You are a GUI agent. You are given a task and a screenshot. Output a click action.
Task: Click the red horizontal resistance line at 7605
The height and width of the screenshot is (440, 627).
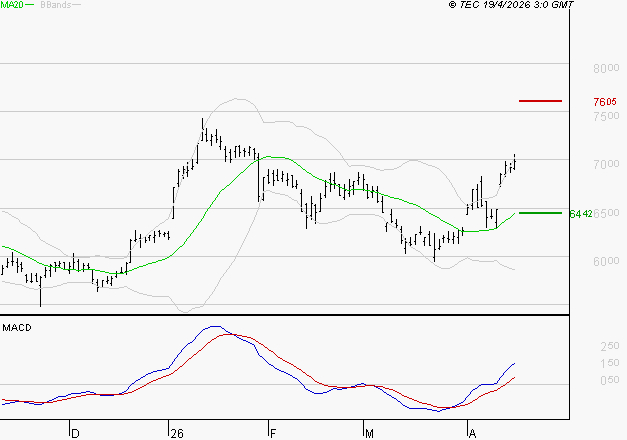pos(540,101)
